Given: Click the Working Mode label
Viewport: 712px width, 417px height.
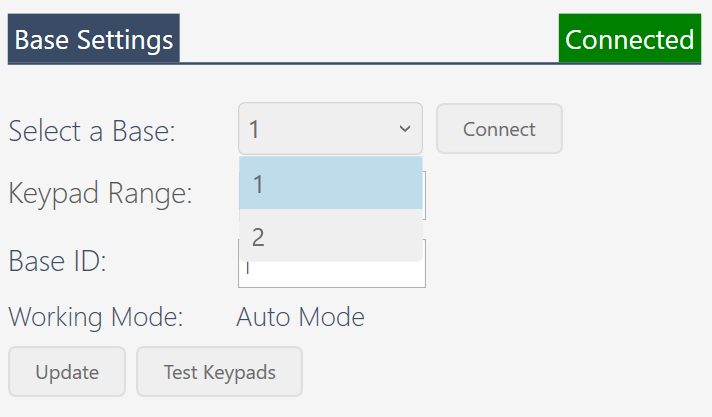Looking at the screenshot, I should pos(96,317).
